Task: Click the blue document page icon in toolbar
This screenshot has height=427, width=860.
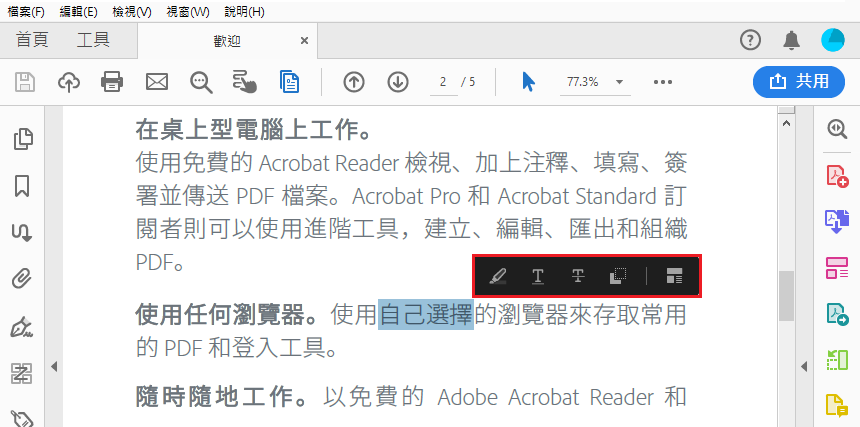Action: 289,82
